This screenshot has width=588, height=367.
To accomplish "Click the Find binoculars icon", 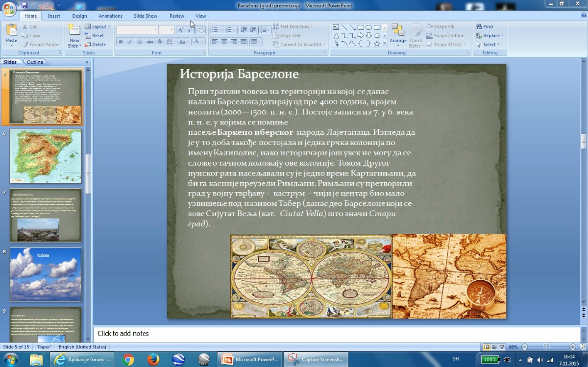I will (x=479, y=26).
